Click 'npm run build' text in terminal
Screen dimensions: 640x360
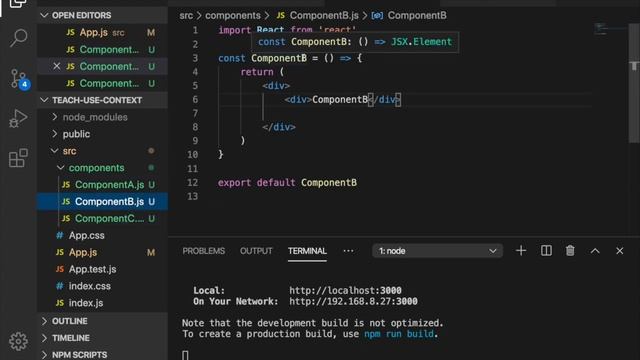click(x=399, y=334)
